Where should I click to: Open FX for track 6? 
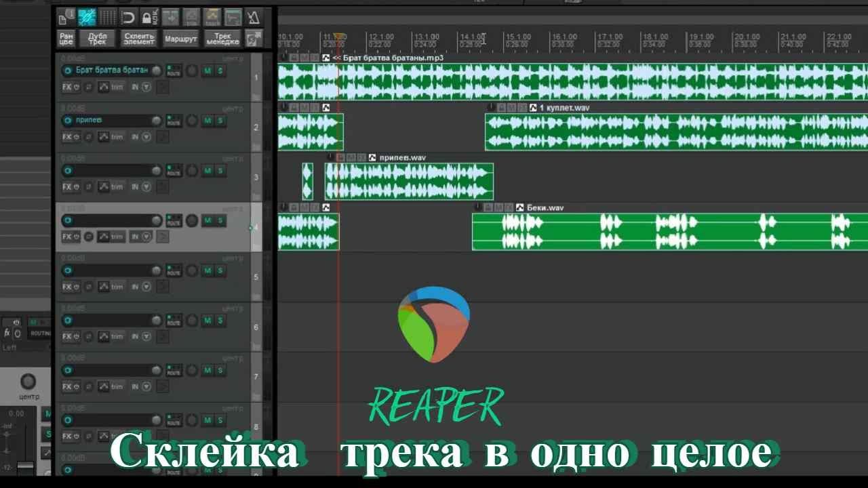coord(67,337)
